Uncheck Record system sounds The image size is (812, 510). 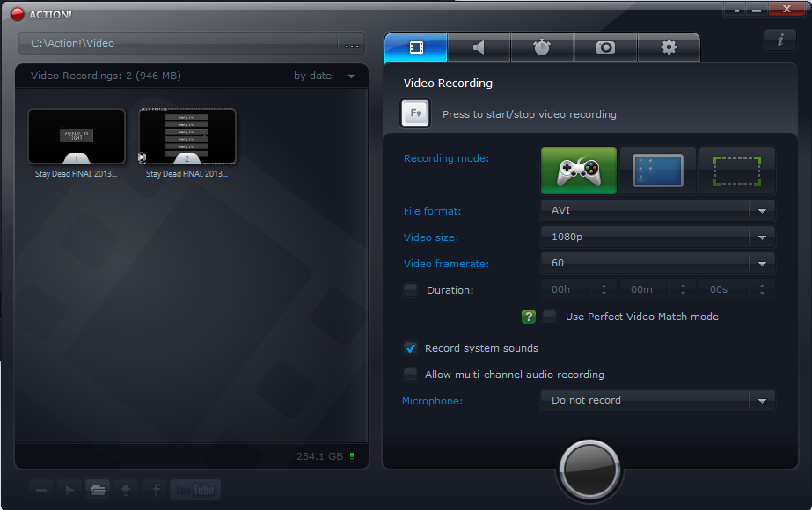(x=411, y=348)
